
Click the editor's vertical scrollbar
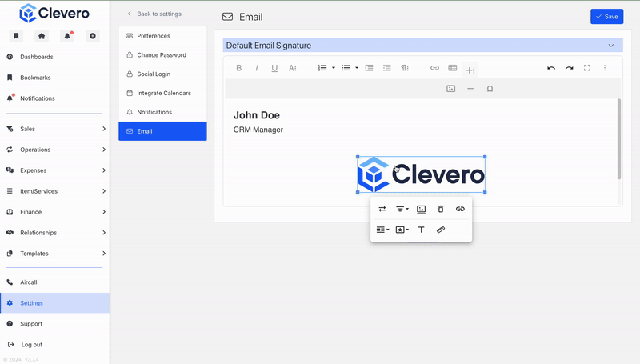click(618, 138)
